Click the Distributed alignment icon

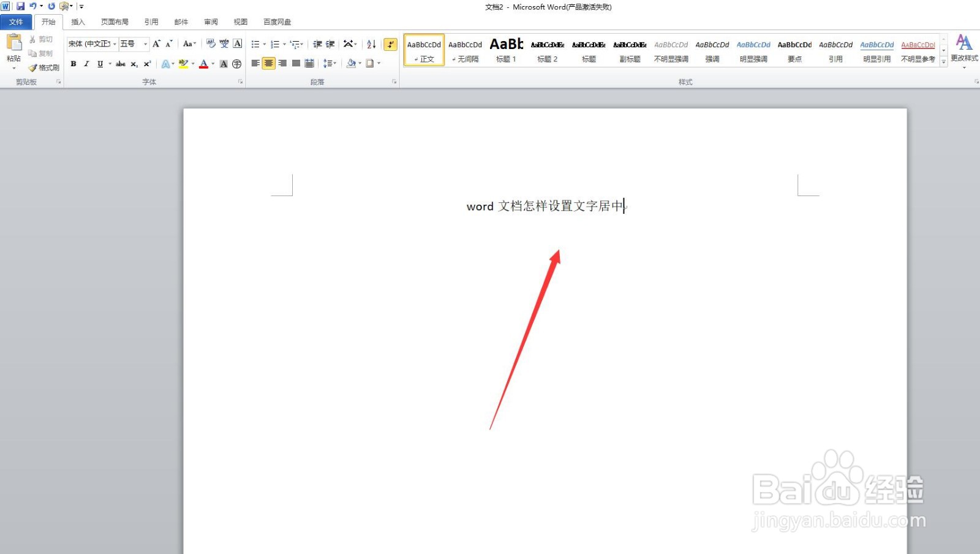click(309, 63)
